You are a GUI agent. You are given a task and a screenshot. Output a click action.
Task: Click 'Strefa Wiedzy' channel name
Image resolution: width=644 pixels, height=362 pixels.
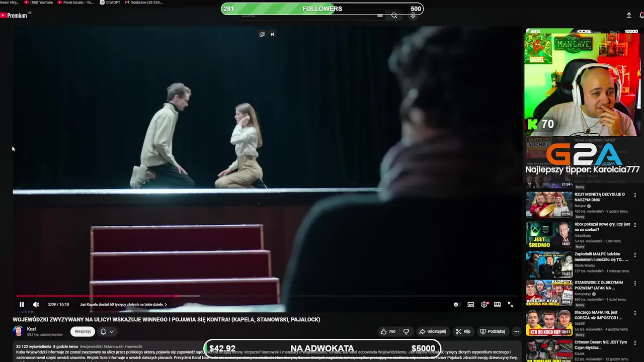pyautogui.click(x=586, y=265)
